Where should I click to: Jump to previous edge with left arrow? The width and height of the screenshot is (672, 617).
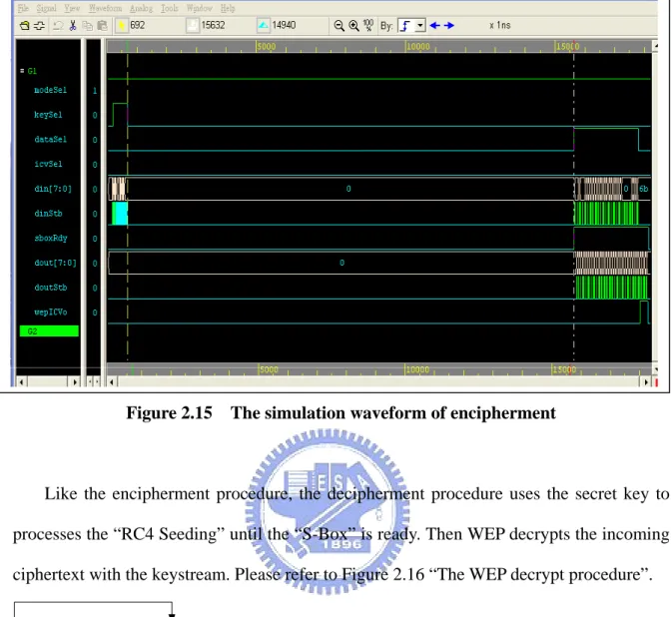[435, 25]
